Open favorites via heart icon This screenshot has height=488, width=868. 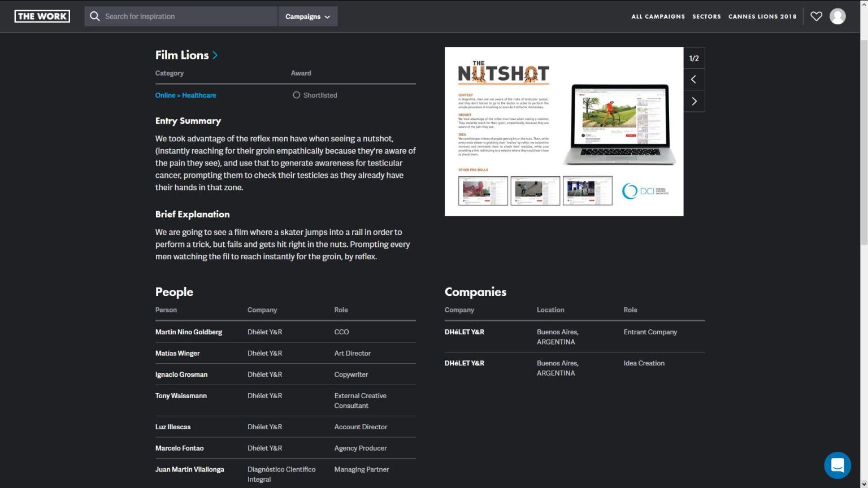tap(816, 16)
